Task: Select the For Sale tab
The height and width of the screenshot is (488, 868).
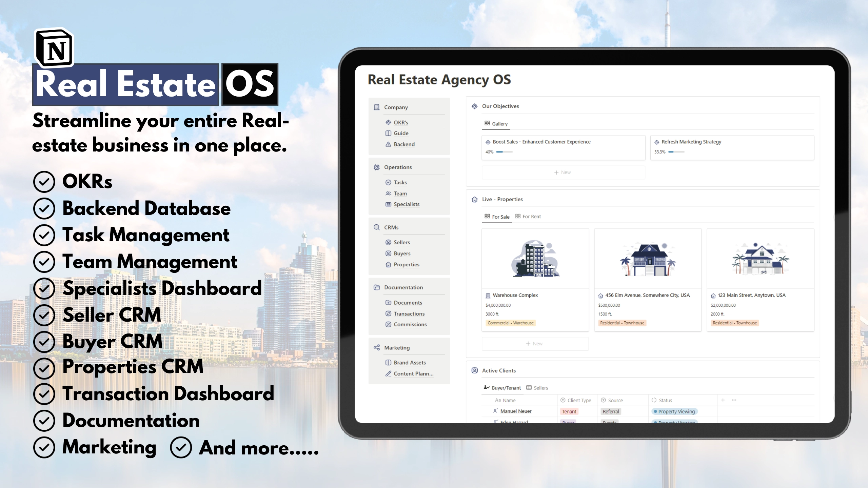Action: point(499,216)
